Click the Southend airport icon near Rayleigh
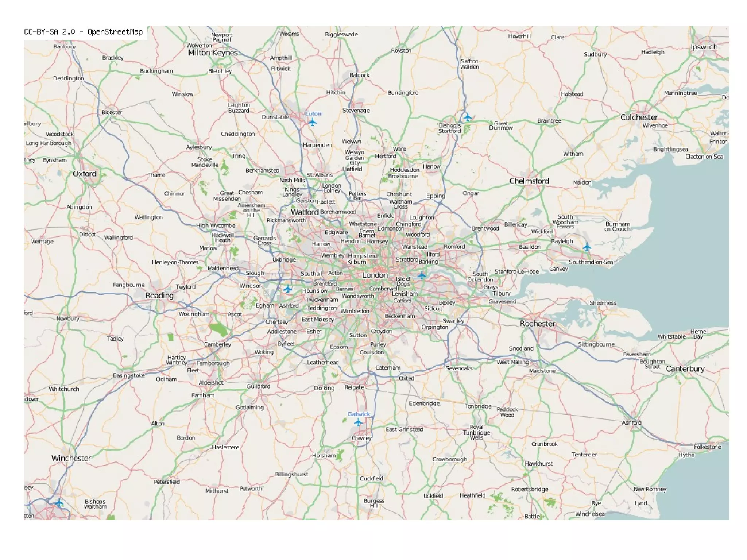747x560 pixels. click(x=587, y=247)
